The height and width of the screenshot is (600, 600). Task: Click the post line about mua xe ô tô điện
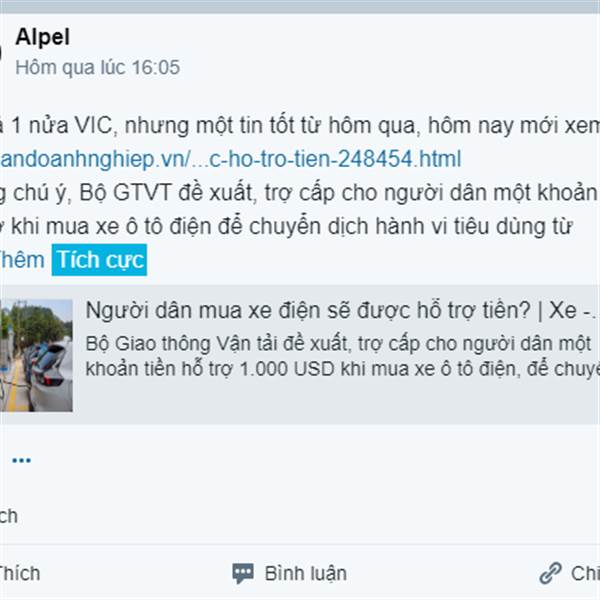(286, 226)
